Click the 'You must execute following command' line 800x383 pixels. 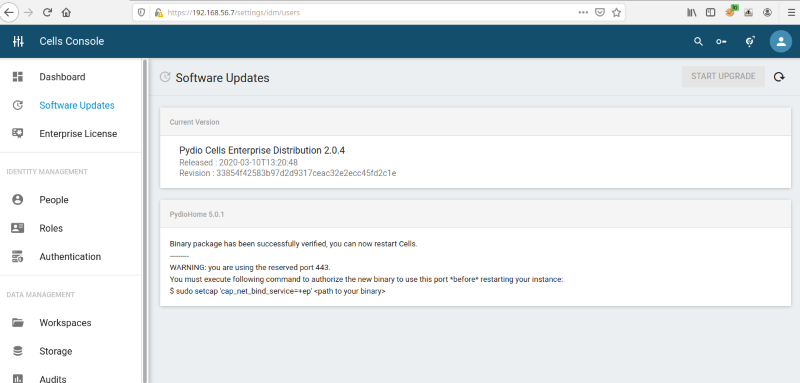coord(366,280)
